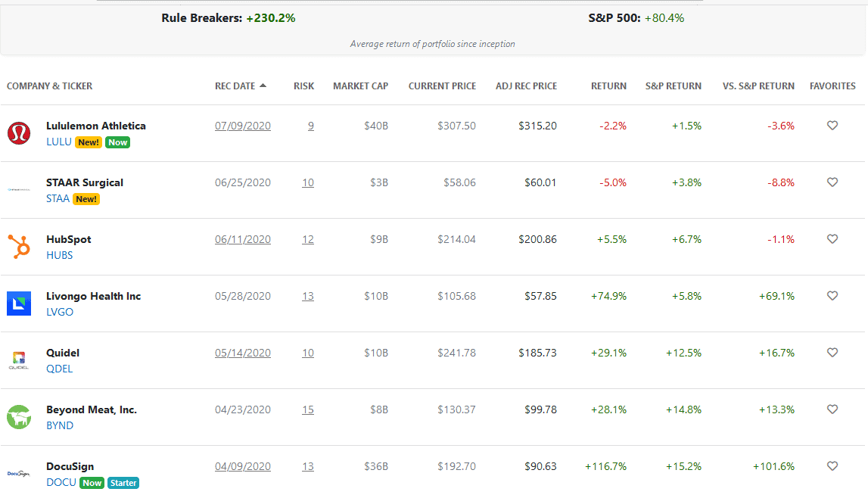
Task: Open the 05/14/2020 recommendation date link
Action: coord(242,353)
